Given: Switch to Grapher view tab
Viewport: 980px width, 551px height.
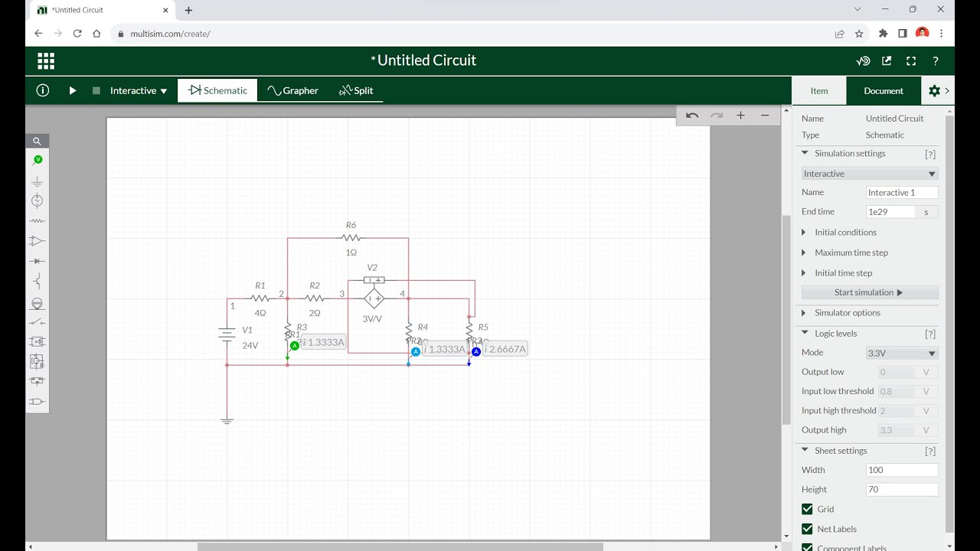Looking at the screenshot, I should click(x=292, y=90).
